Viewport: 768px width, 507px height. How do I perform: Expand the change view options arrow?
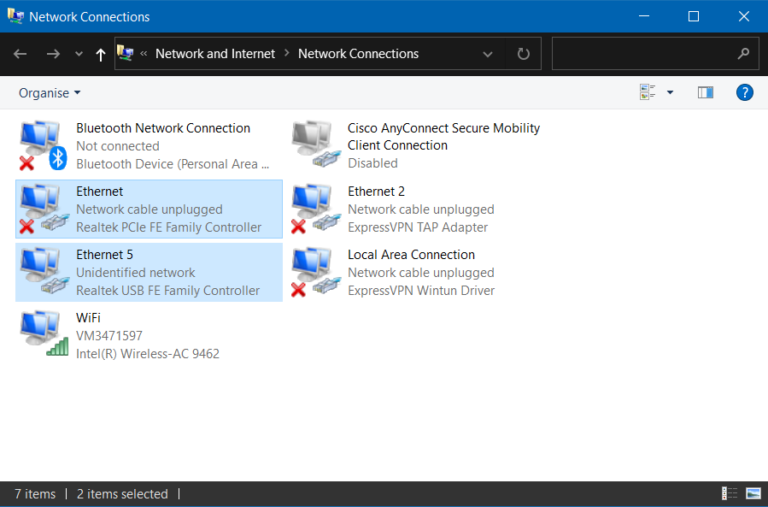tap(670, 93)
